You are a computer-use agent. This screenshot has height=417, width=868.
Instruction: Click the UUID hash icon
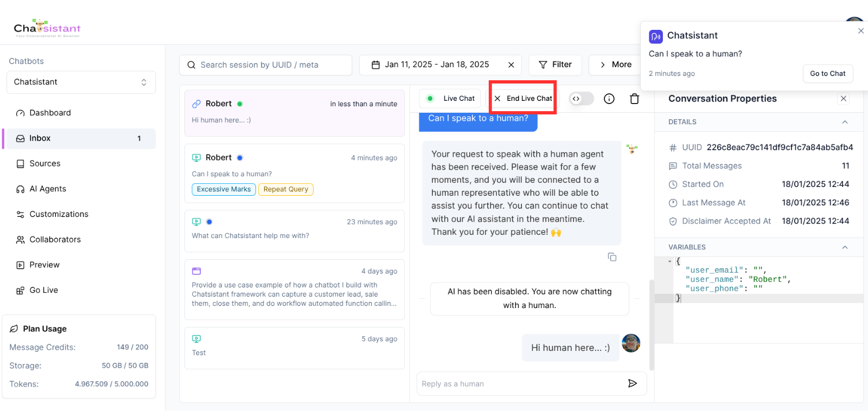pos(673,147)
